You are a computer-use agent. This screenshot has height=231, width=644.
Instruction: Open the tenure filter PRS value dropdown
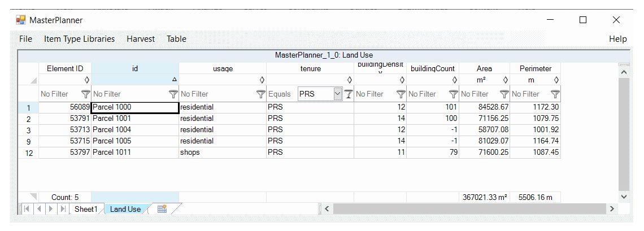point(338,94)
